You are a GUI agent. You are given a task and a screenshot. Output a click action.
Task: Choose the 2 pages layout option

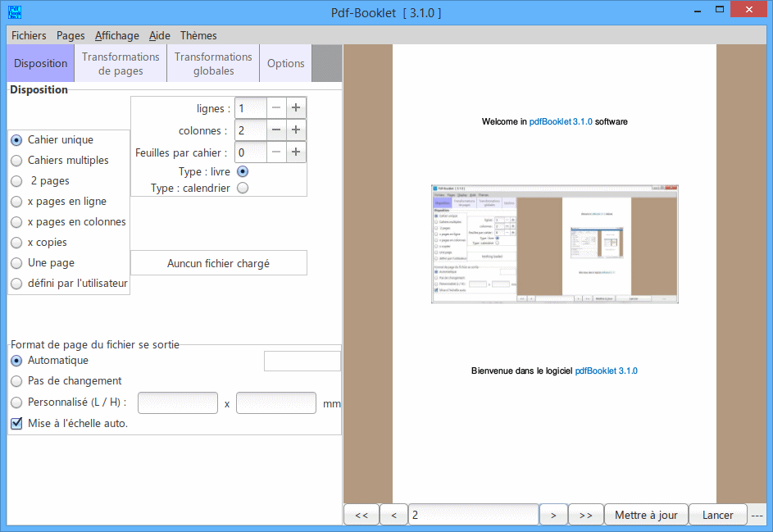pos(16,181)
